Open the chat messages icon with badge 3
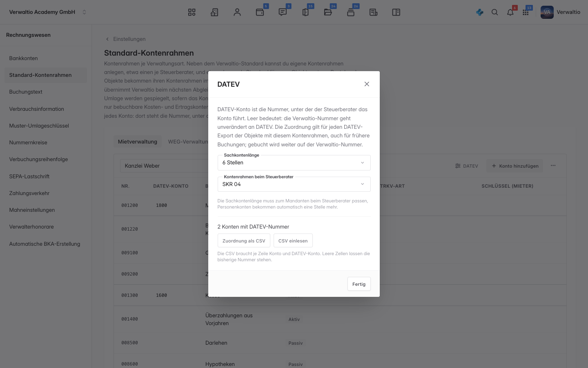 click(x=283, y=12)
